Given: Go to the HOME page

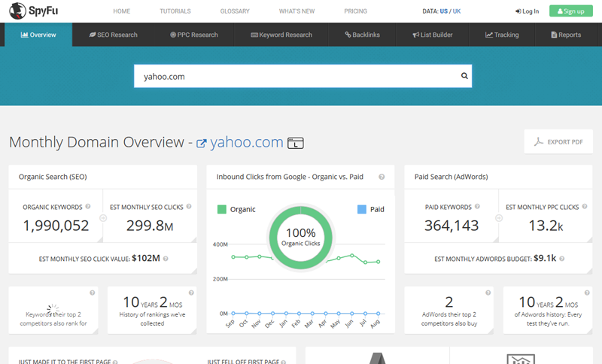Looking at the screenshot, I should point(122,11).
